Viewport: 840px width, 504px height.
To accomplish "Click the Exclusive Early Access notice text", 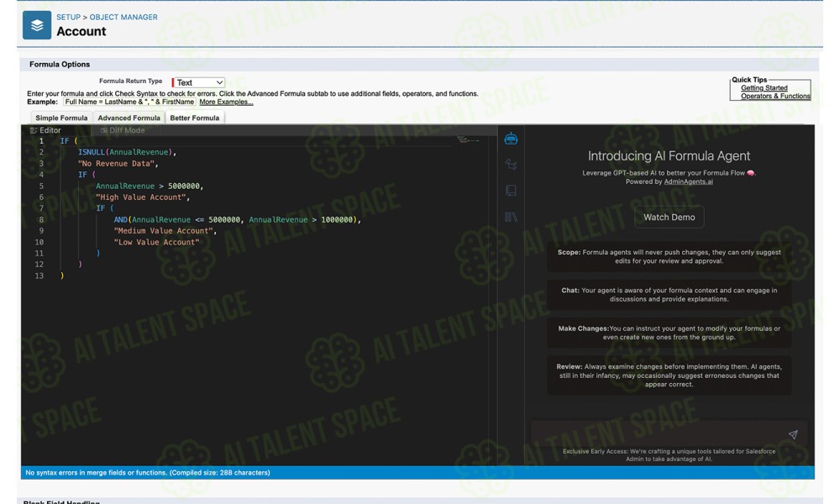I will tap(669, 455).
